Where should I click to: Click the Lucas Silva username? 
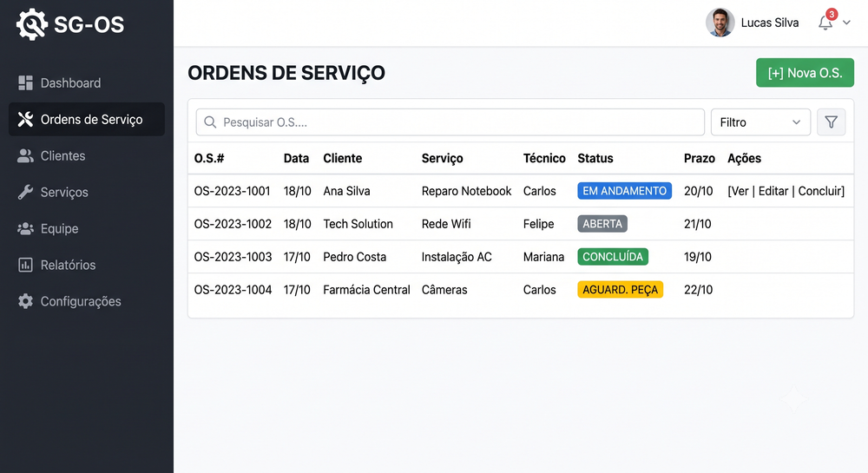(x=769, y=23)
